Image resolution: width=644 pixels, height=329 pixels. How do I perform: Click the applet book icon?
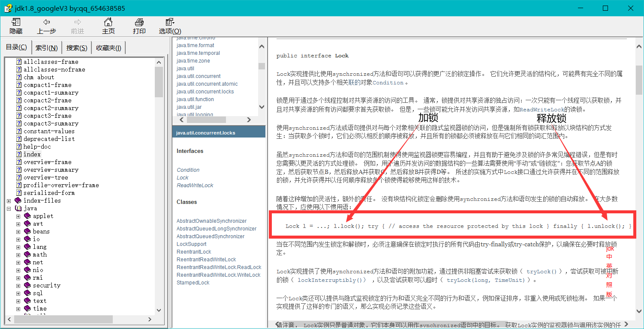27,216
